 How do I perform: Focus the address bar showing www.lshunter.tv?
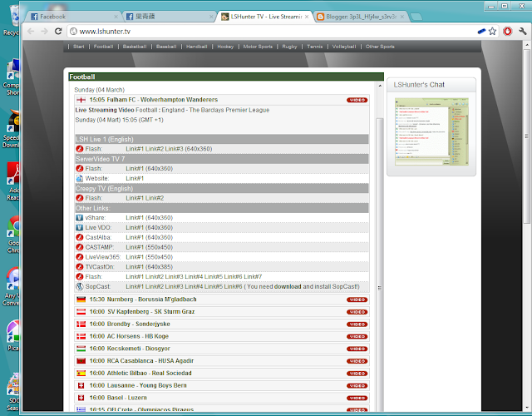pyautogui.click(x=272, y=32)
